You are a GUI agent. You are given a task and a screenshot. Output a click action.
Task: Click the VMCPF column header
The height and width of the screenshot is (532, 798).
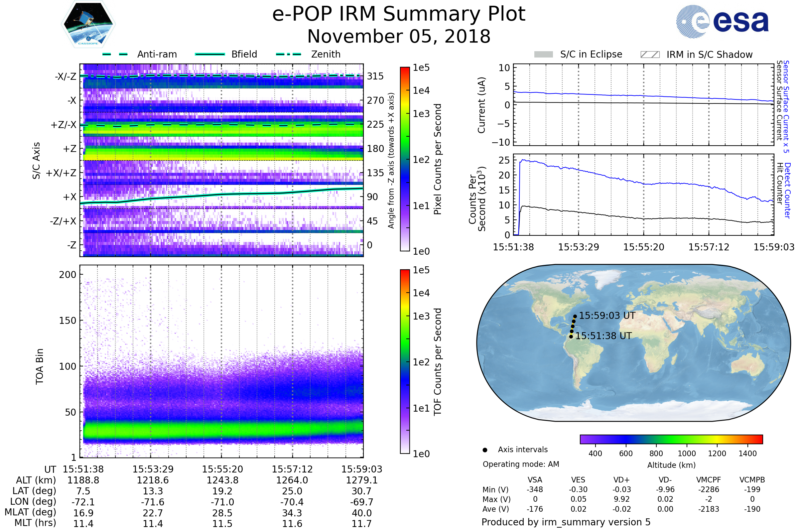point(709,480)
